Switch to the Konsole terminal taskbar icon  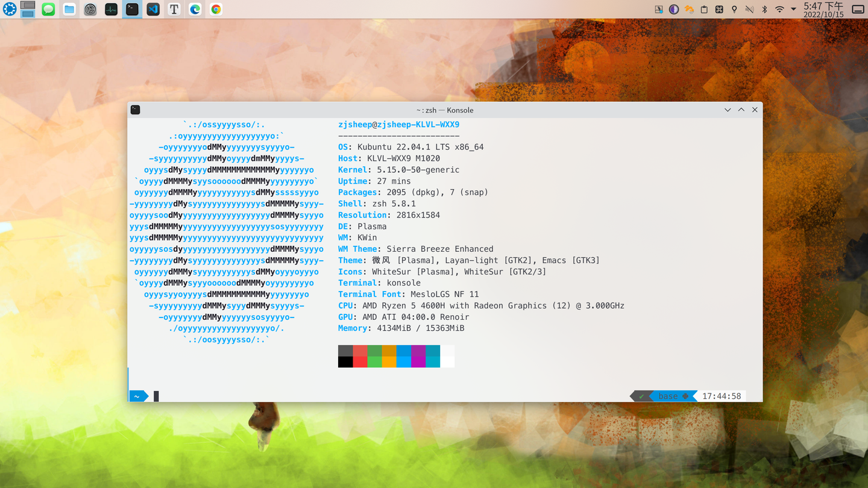pos(132,10)
